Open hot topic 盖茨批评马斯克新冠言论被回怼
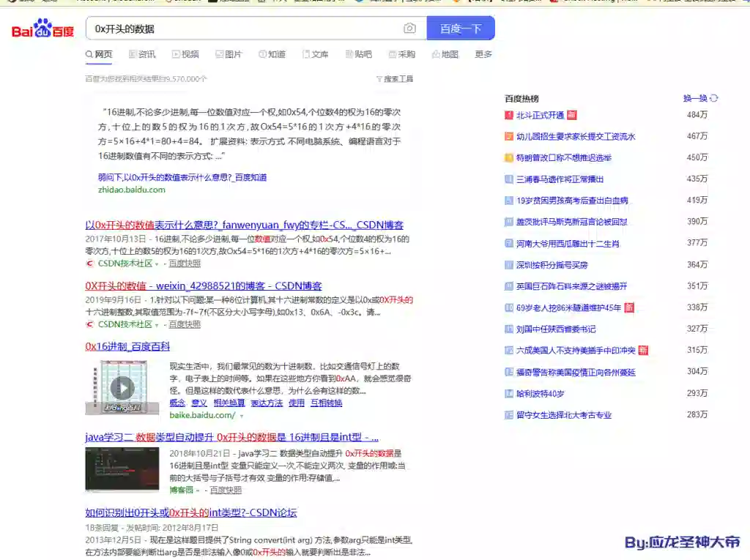 click(x=571, y=222)
